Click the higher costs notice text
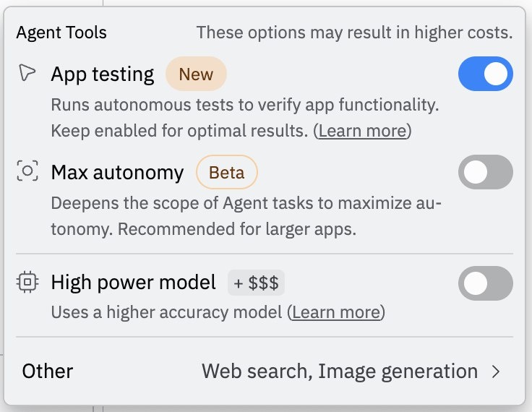This screenshot has width=532, height=412. point(354,33)
